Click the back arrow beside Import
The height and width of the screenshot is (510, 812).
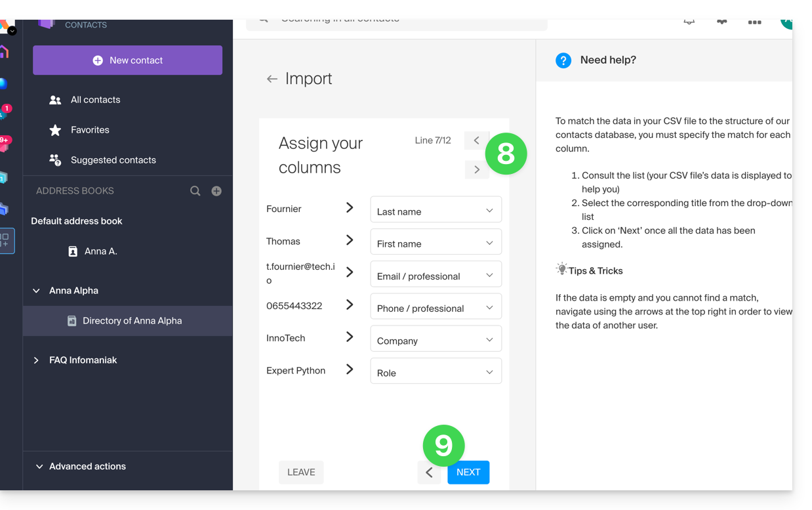(272, 79)
